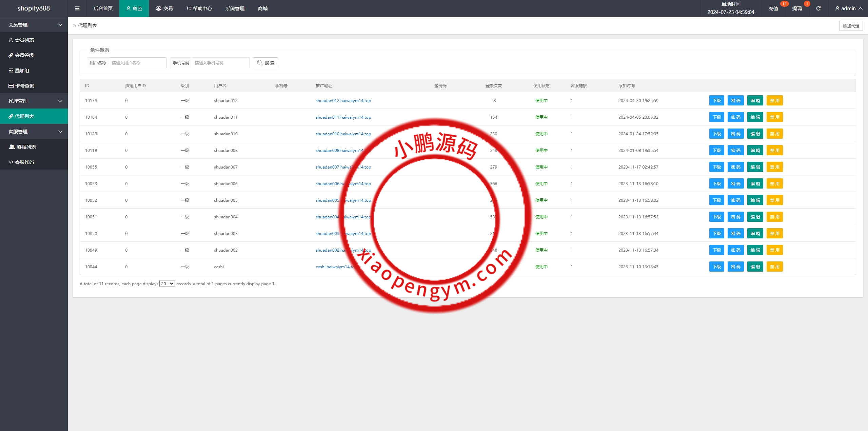Open 卡号查询 in the sidebar
This screenshot has width=868, height=431.
(25, 86)
